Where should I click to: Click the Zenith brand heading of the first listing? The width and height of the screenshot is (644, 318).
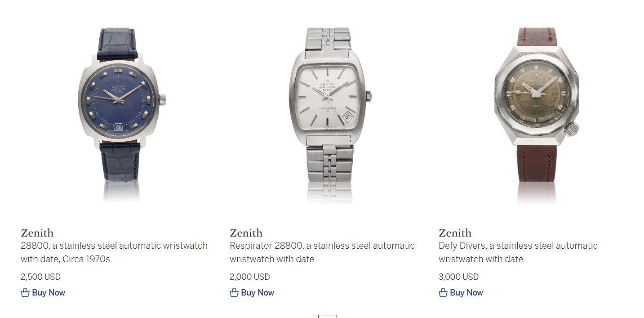(x=37, y=233)
